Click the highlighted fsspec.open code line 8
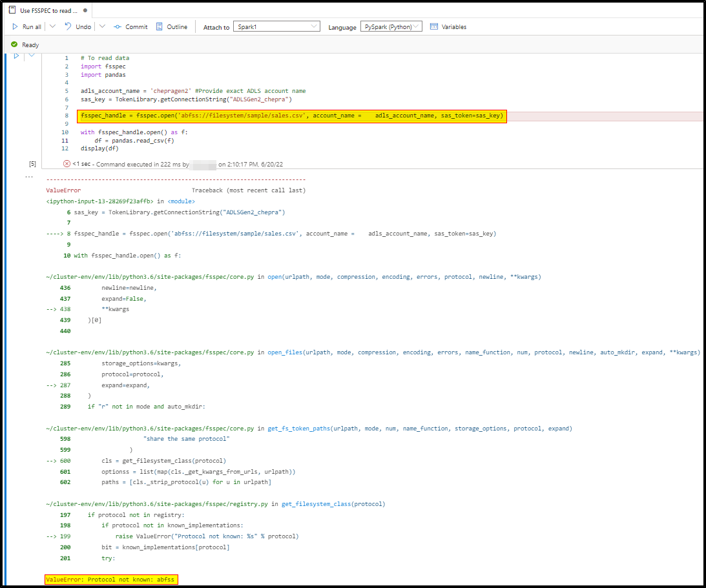Image resolution: width=706 pixels, height=588 pixels. (292, 116)
